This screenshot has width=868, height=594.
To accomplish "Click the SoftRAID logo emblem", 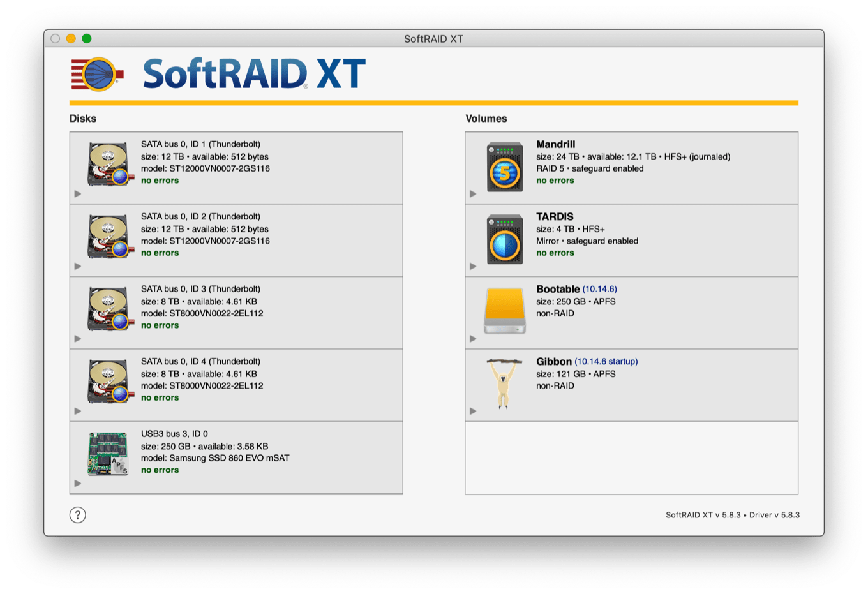I will pos(97,74).
